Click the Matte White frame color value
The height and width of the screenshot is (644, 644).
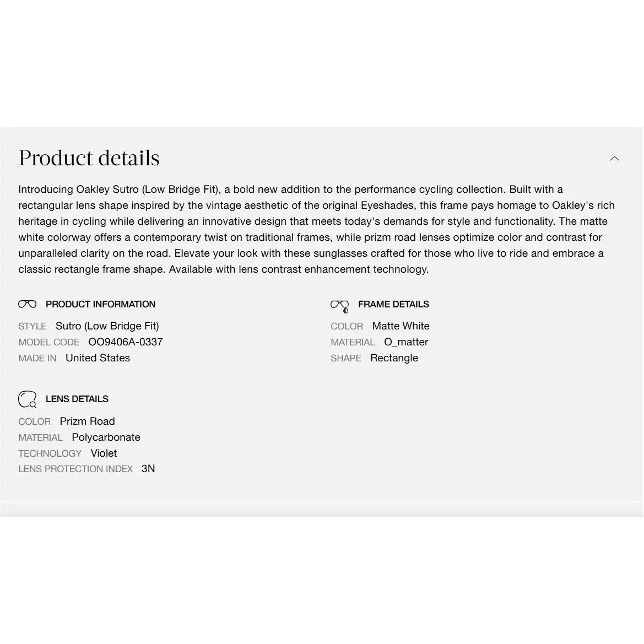[401, 326]
